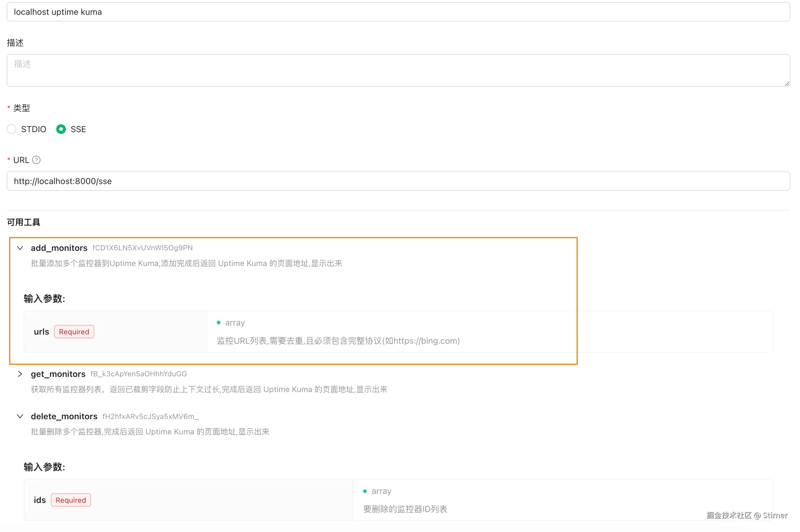
Task: Click the description textarea resize handle
Action: (786, 83)
